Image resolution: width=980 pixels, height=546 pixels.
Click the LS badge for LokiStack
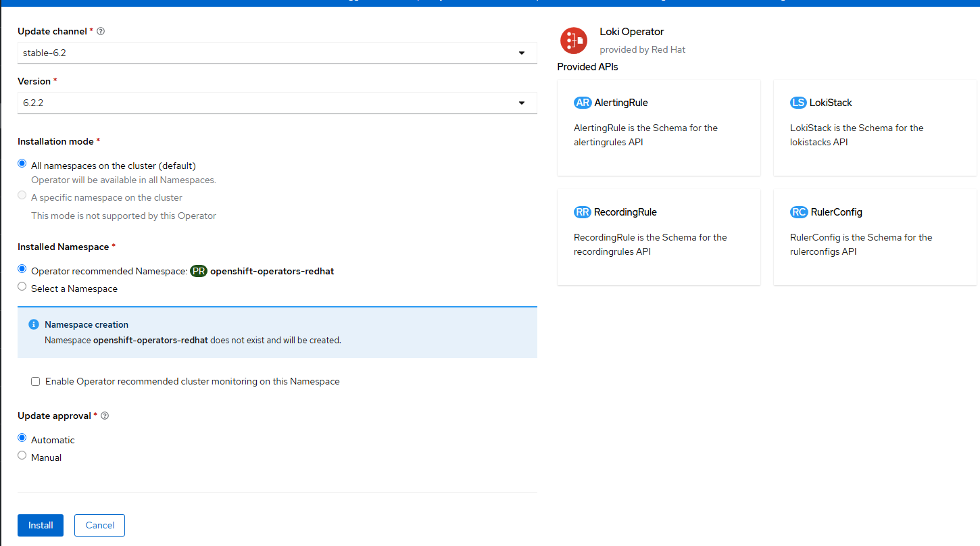tap(798, 103)
